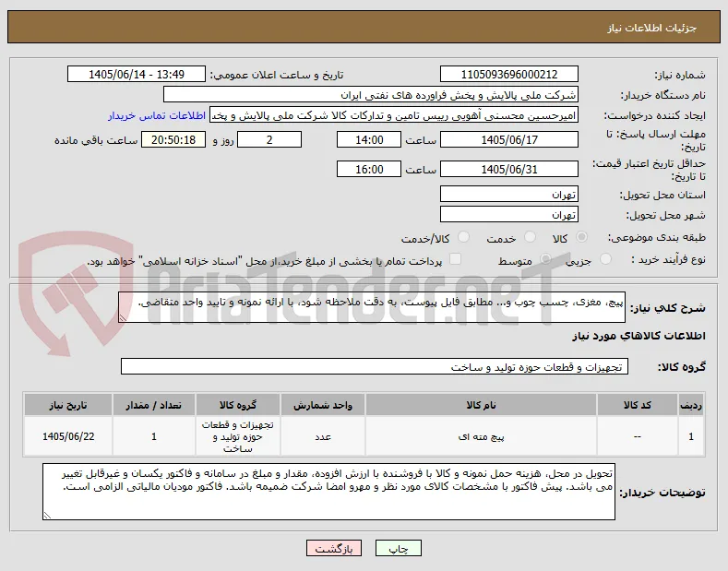This screenshot has width=728, height=571.
Task: Click the جزئیات اطلاعات نیاز page header
Action: point(651,28)
